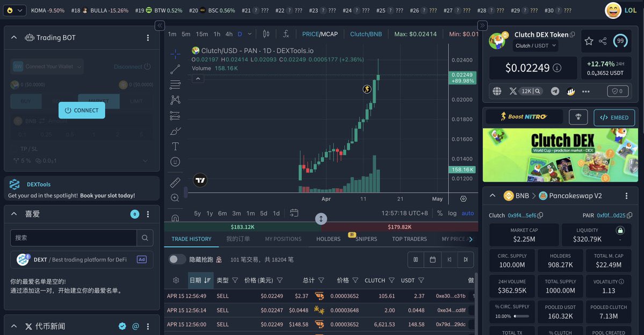
Task: Click the magnet mode icon
Action: (175, 218)
